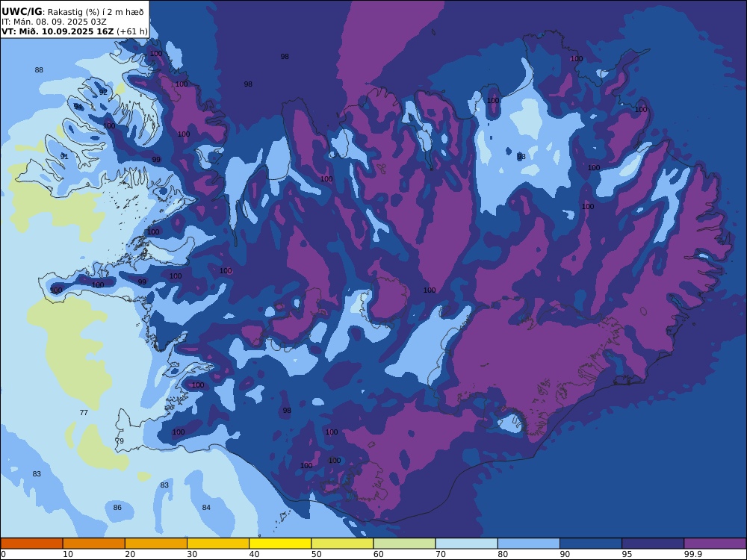Click the UWC/IG title text

22,11
